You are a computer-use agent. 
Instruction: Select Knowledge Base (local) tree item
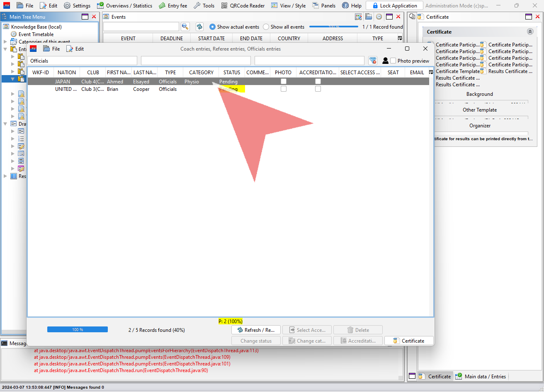point(36,27)
